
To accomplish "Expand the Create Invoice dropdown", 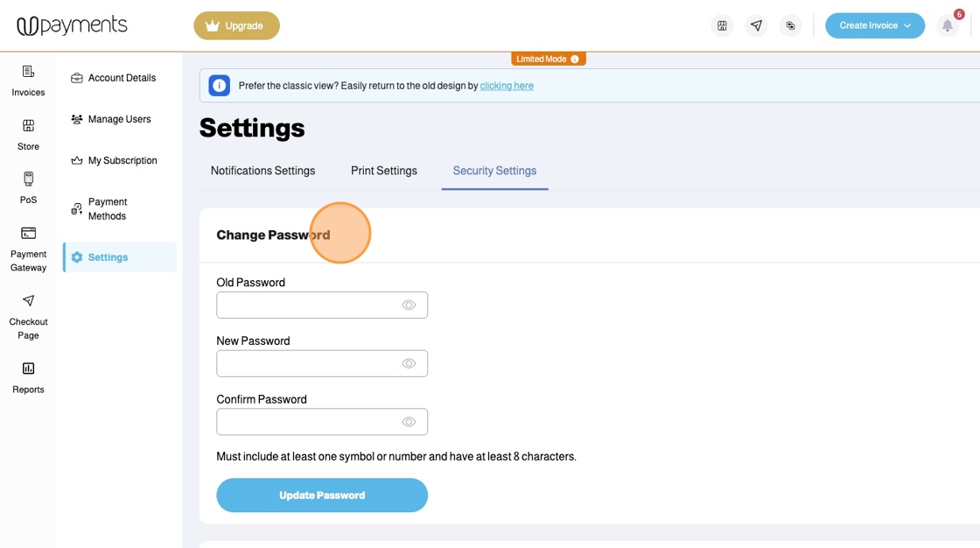I will [874, 26].
